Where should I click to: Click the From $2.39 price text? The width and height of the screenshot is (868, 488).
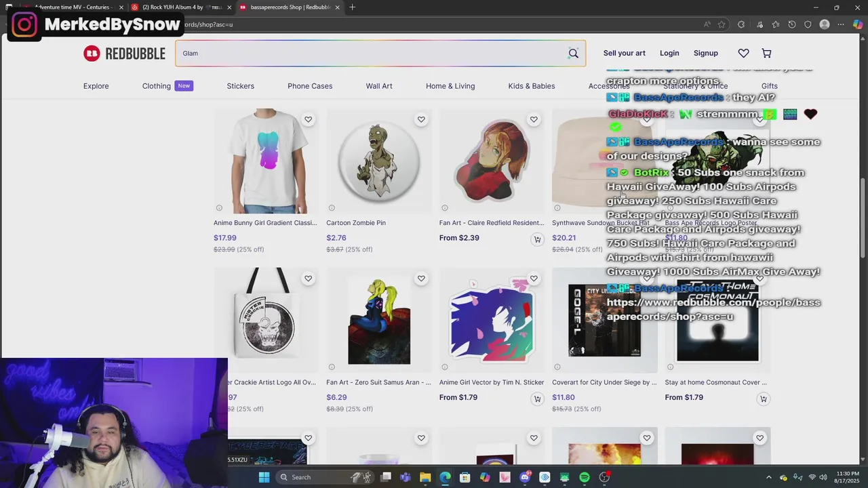pyautogui.click(x=459, y=238)
